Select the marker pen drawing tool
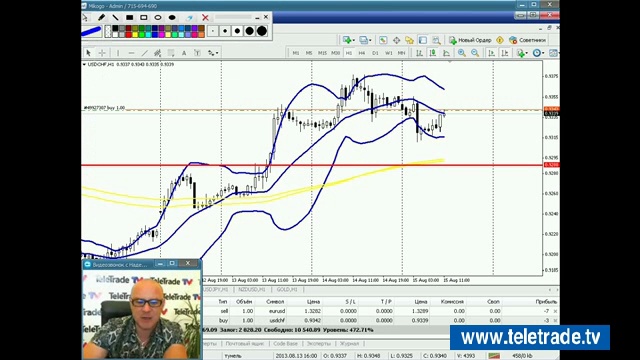Viewport: 640px width, 360px height. pos(101,18)
